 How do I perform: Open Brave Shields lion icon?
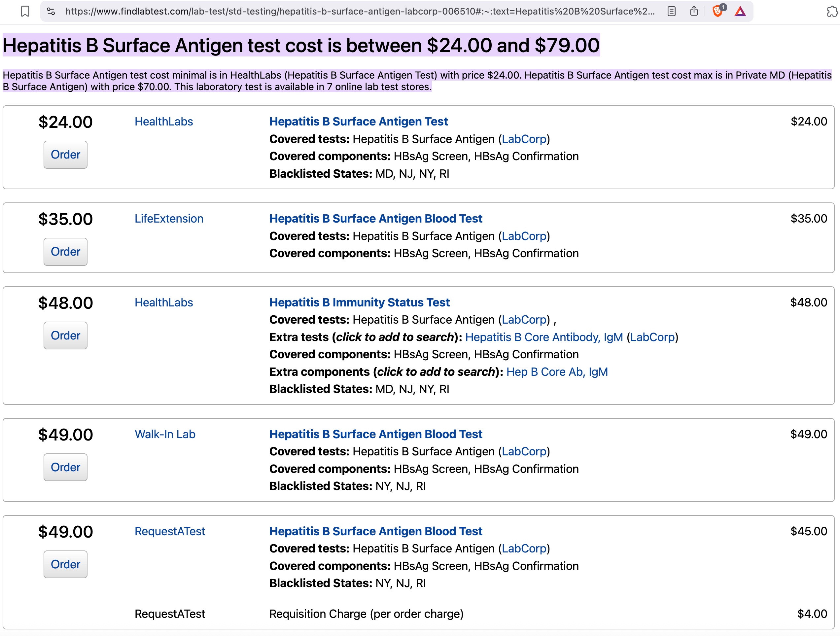coord(717,11)
